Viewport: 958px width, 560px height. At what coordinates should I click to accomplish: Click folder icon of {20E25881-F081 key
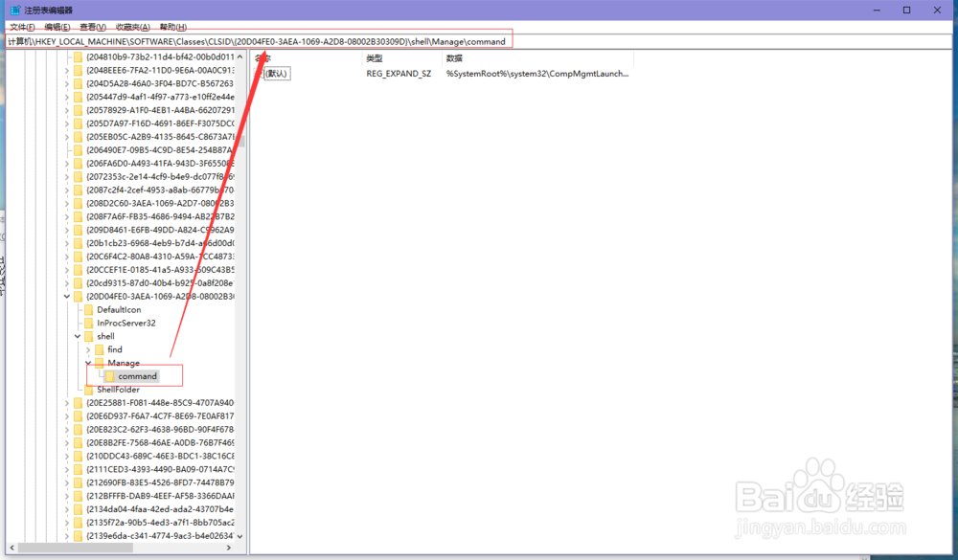click(x=78, y=403)
